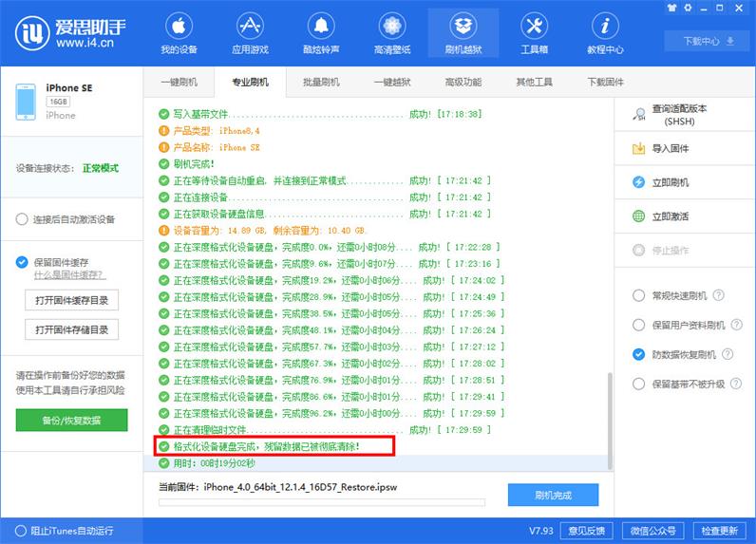This screenshot has height=544, width=756.
Task: Select log line 产品类型: iPhone8,4
Action: (209, 131)
